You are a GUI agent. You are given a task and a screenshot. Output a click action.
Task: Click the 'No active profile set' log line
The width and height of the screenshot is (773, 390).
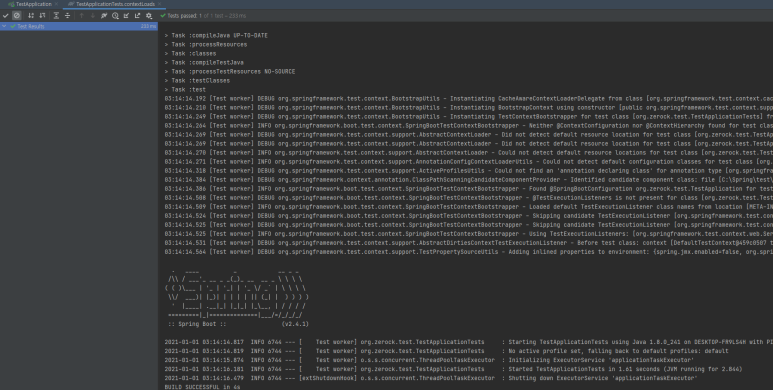(x=446, y=351)
